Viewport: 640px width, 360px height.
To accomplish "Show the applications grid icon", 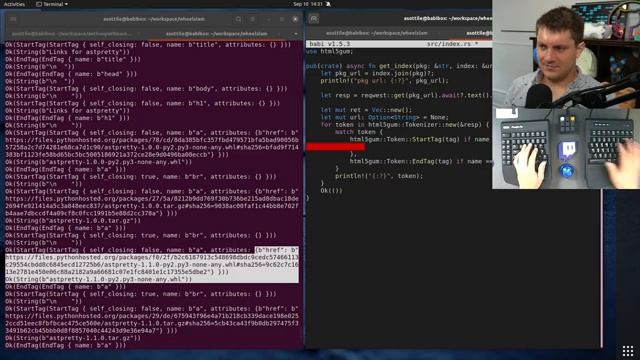I will point(628,351).
